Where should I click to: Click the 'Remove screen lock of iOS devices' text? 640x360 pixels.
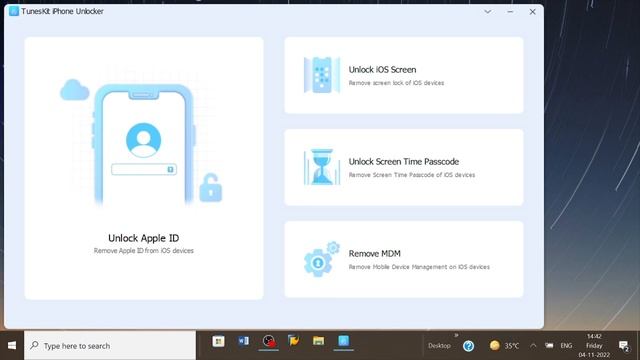(396, 83)
